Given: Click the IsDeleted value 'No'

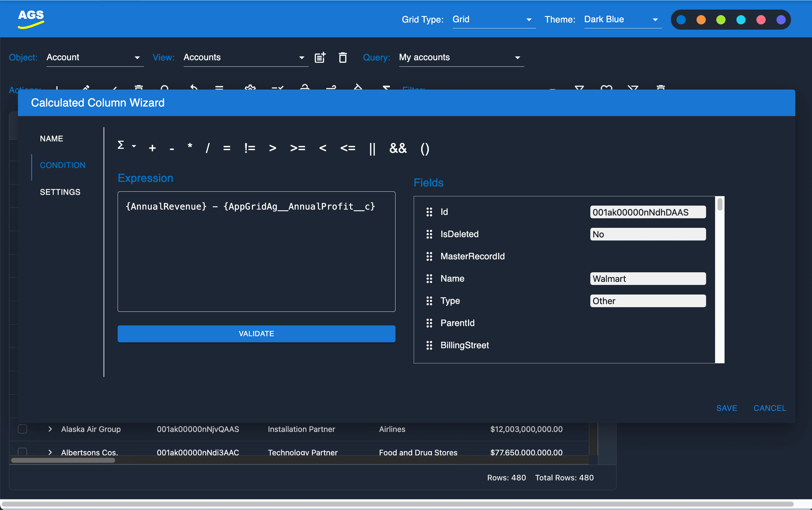Looking at the screenshot, I should [647, 234].
